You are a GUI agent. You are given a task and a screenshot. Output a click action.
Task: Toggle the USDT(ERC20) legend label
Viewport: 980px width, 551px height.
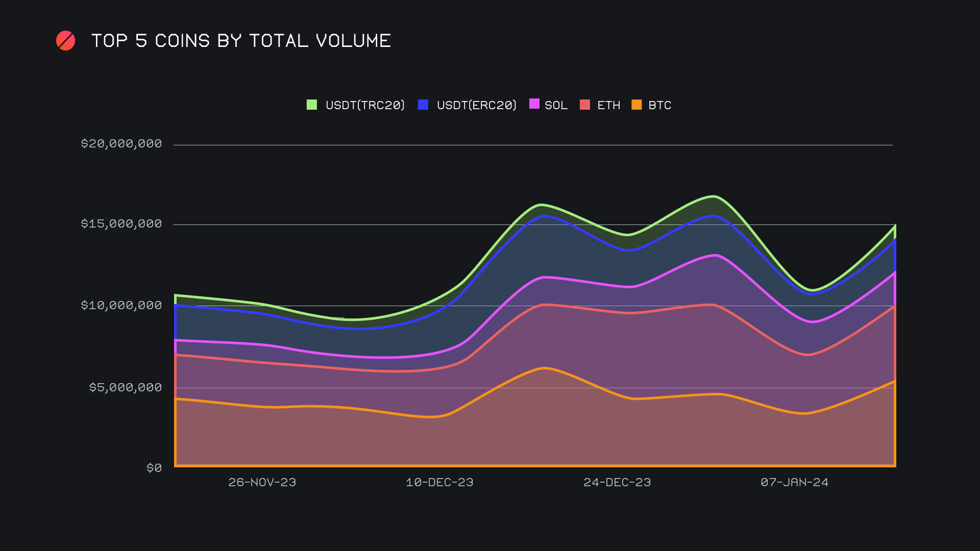pos(476,105)
